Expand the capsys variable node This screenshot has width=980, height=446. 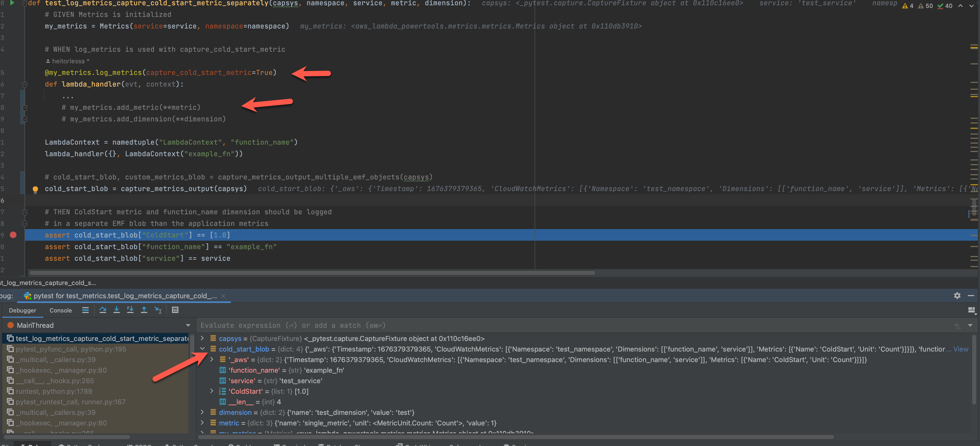pos(202,338)
